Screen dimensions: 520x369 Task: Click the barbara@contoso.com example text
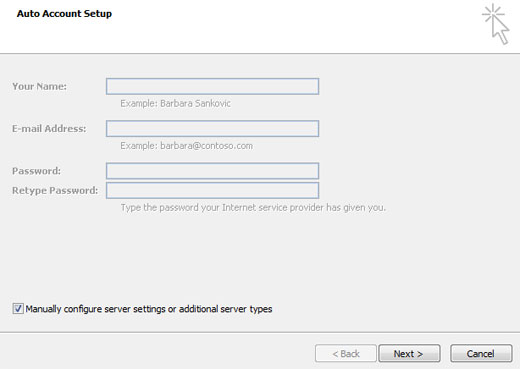tap(206, 146)
